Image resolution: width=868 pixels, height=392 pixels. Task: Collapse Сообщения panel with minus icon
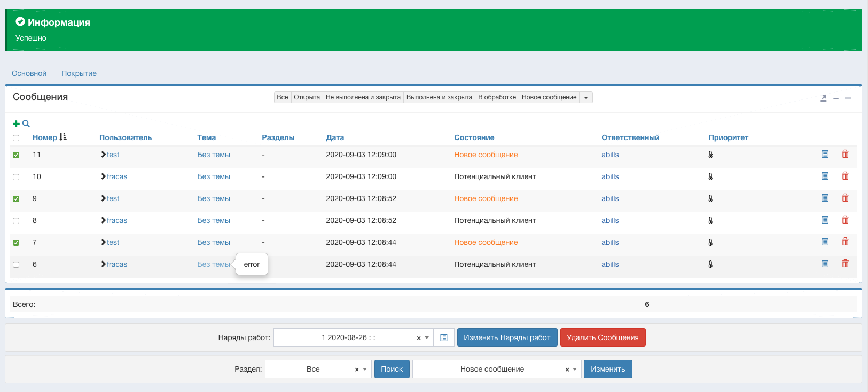pos(835,98)
